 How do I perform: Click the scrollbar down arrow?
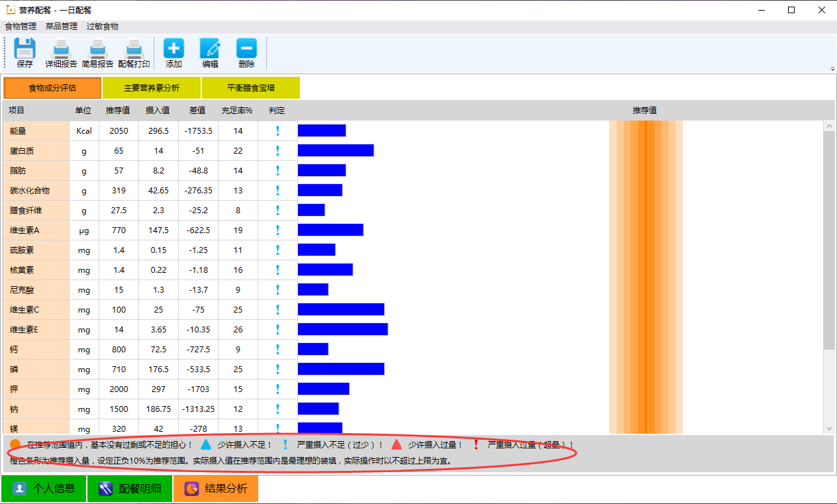pos(829,428)
